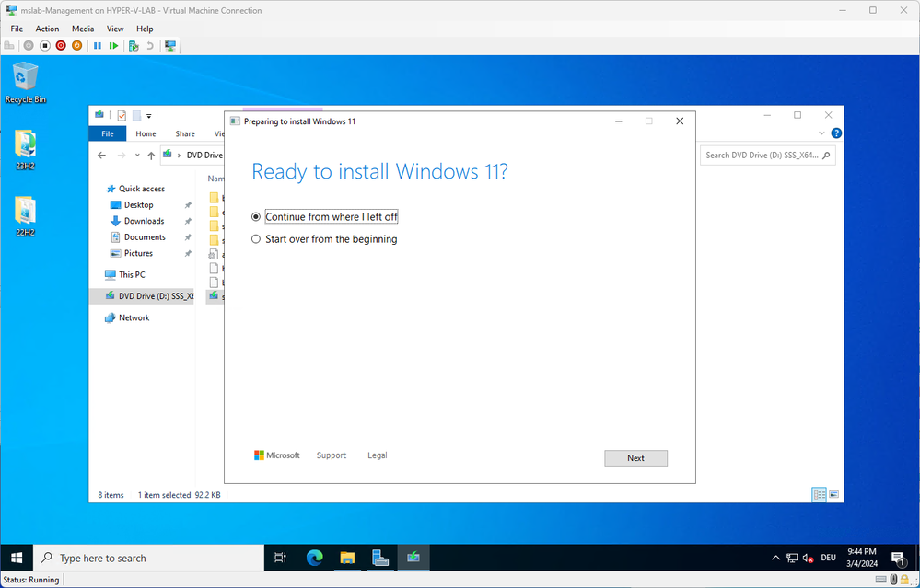
Task: Open recent locations dropdown in Explorer
Action: click(137, 156)
